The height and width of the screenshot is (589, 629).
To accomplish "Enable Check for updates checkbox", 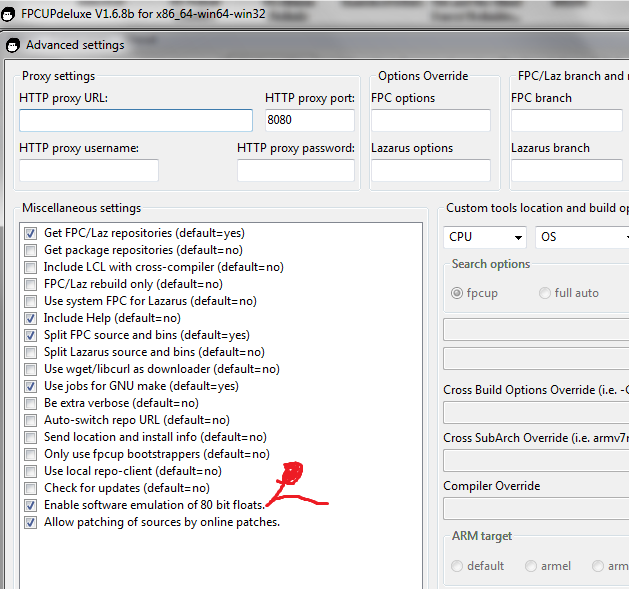I will (30, 488).
